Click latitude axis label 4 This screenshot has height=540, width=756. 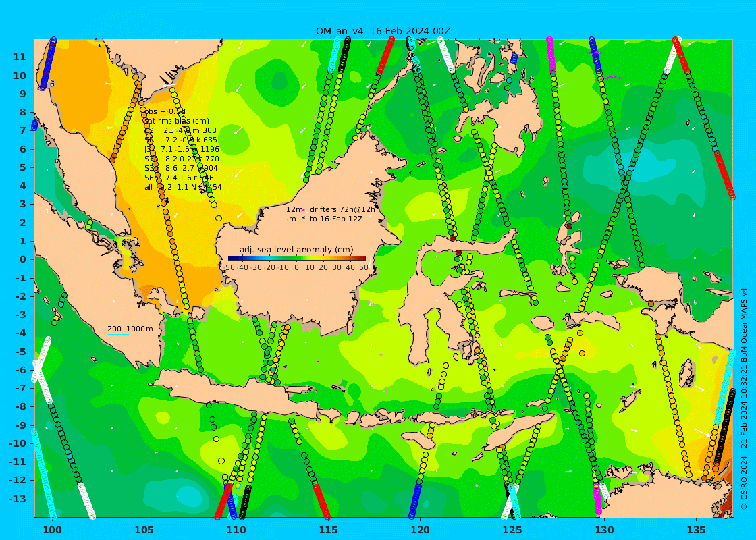coord(23,186)
